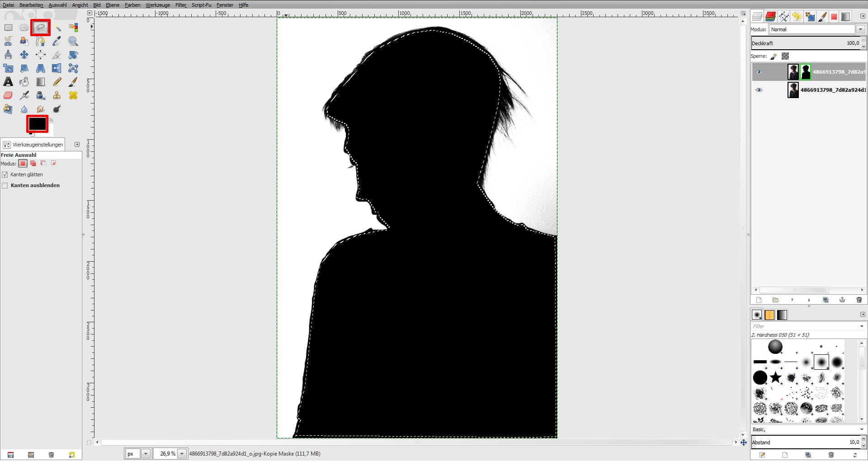Screen dimensions: 868x461
Task: Pick the Clone stamp tool
Action: pos(57,95)
